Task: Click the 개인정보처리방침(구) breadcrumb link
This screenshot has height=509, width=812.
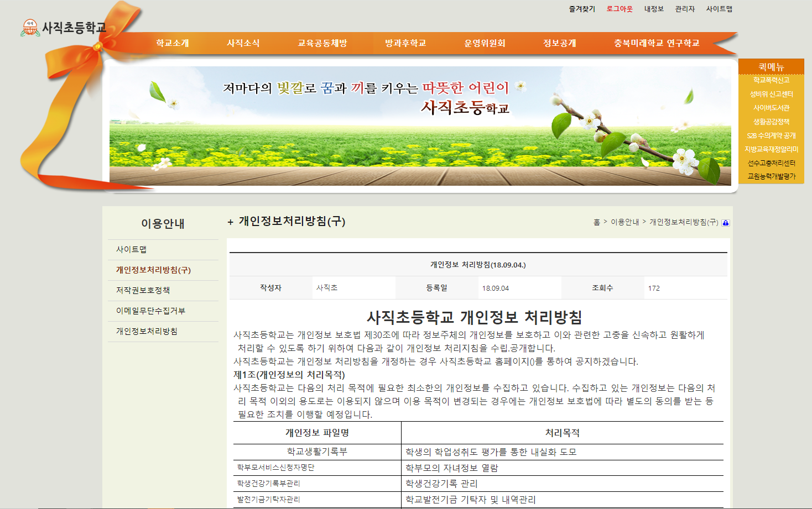Action: 684,222
